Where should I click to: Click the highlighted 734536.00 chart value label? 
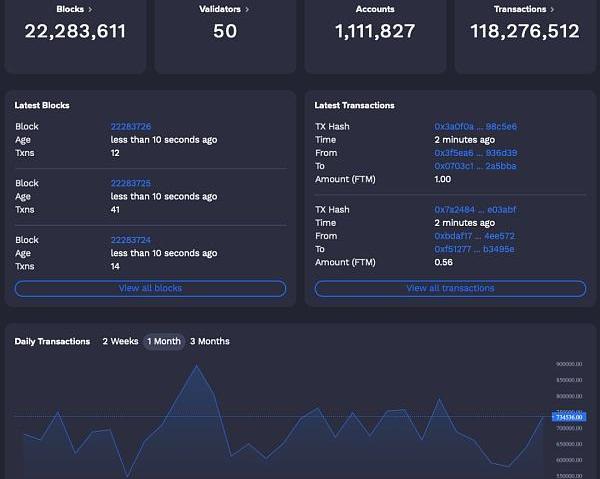click(570, 416)
